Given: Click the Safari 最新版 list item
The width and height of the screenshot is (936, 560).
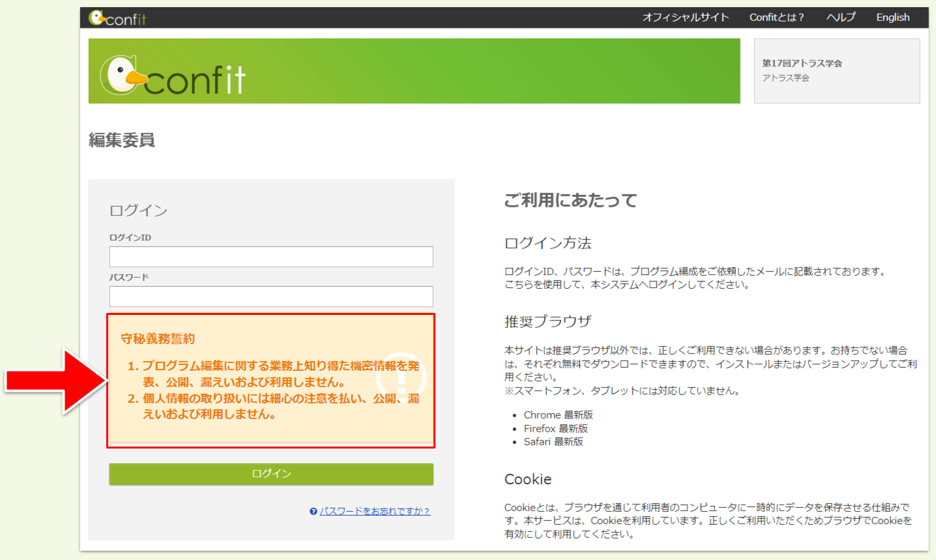Looking at the screenshot, I should (x=553, y=442).
